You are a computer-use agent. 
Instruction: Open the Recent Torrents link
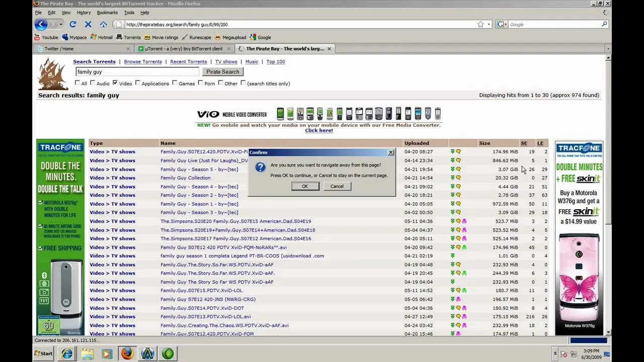(x=189, y=61)
